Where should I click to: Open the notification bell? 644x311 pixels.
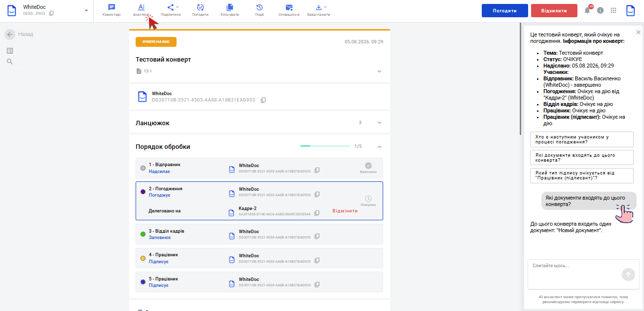click(x=587, y=10)
